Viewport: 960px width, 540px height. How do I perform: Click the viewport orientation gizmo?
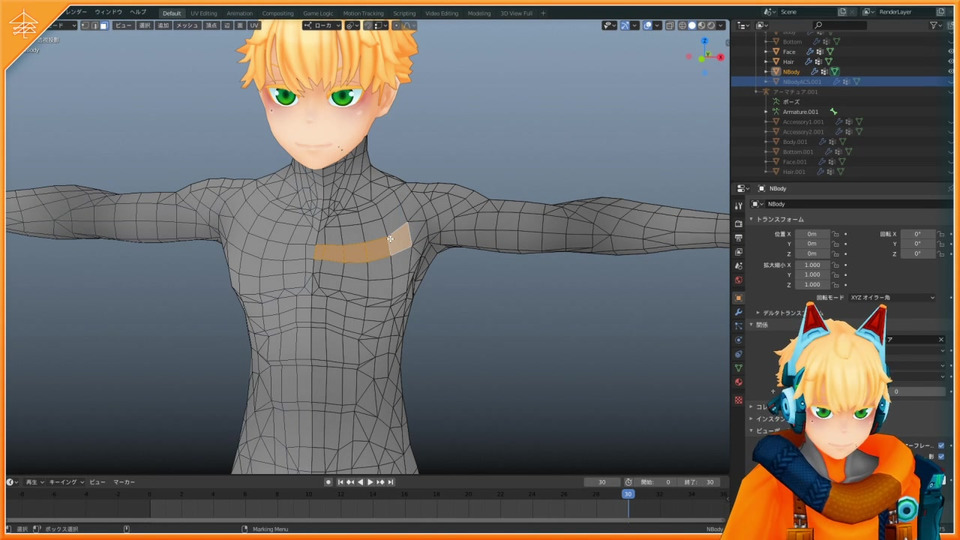[x=705, y=56]
